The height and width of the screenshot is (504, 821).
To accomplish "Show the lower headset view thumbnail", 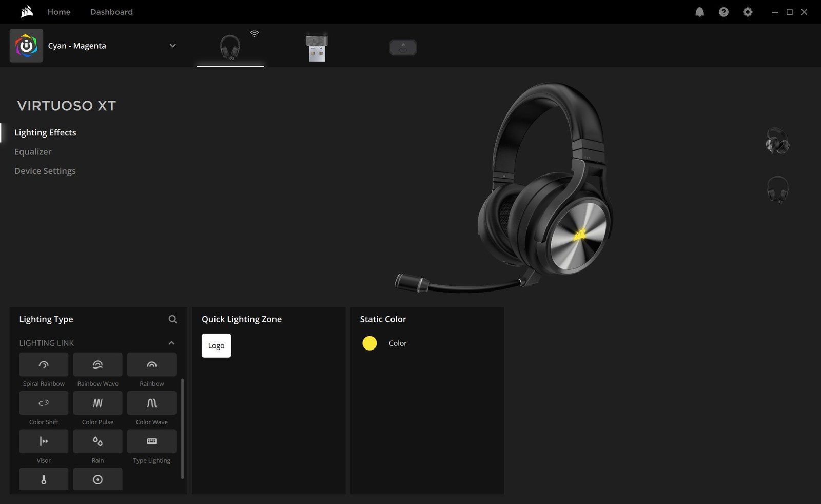I will [x=777, y=189].
